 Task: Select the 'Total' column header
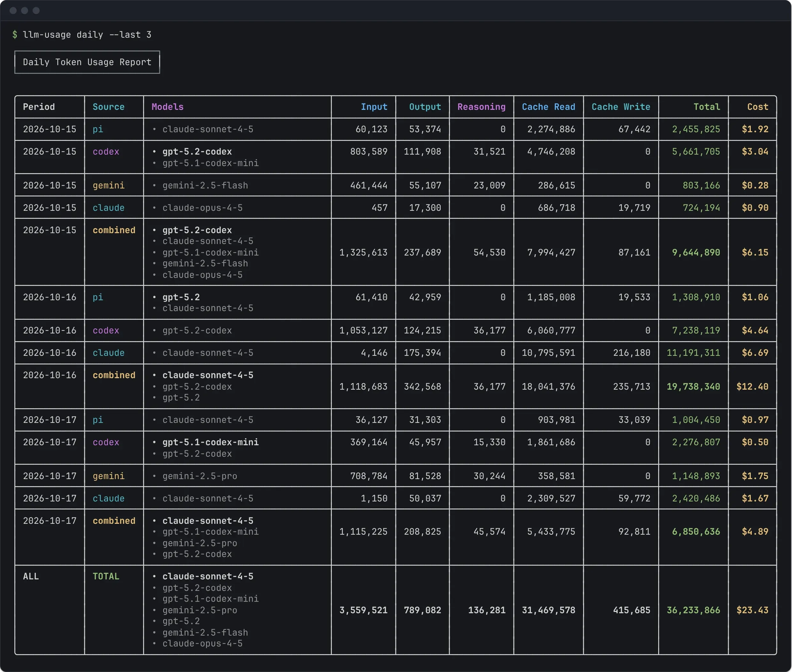click(707, 107)
